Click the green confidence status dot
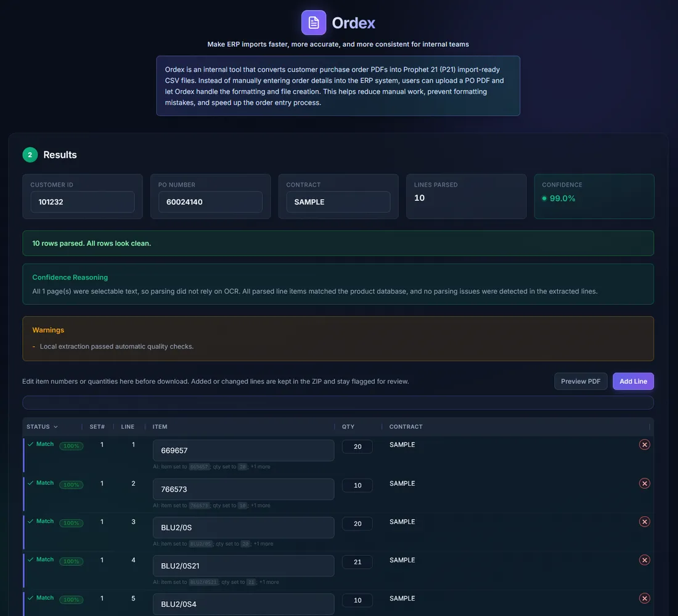 544,198
